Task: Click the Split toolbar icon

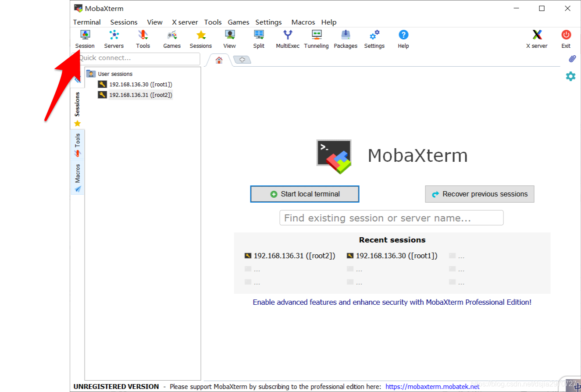Action: (x=259, y=39)
